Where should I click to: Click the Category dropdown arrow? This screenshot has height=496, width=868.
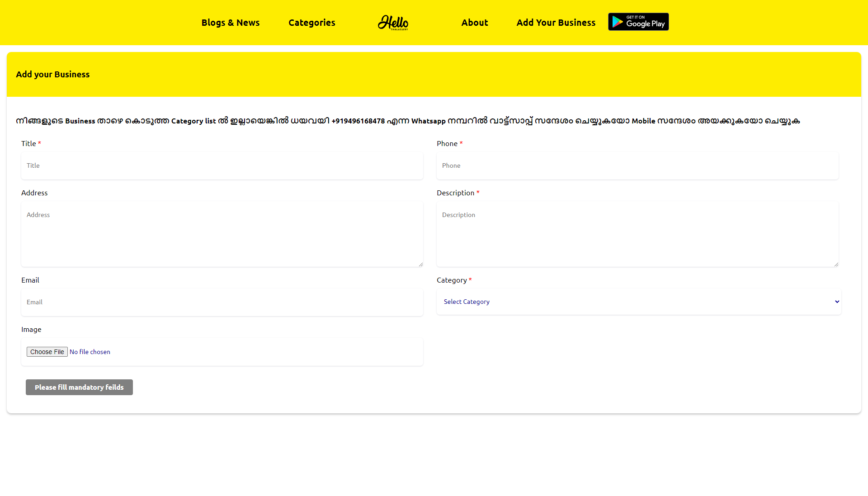(x=837, y=302)
